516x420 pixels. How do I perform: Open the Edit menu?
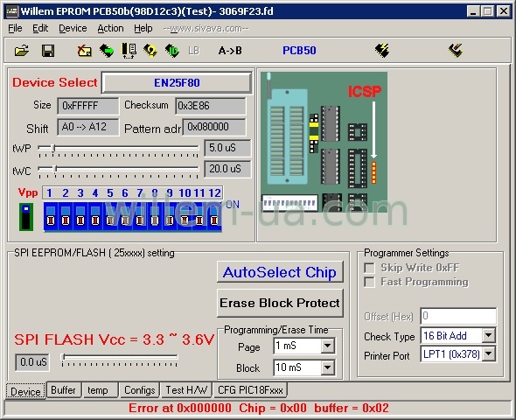pyautogui.click(x=40, y=28)
